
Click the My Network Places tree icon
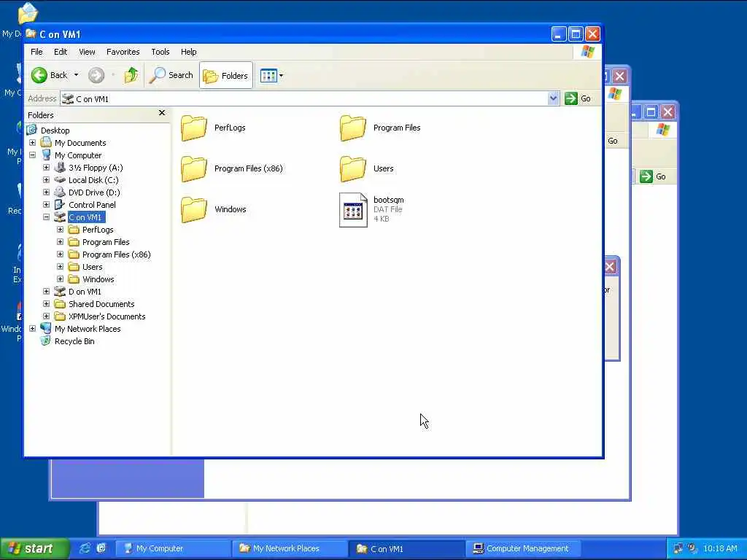pos(46,329)
